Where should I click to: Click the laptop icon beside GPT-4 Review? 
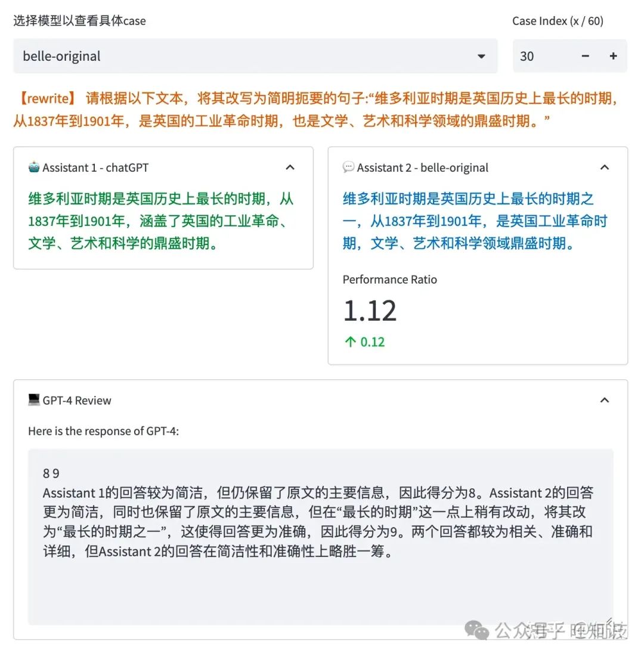[34, 399]
